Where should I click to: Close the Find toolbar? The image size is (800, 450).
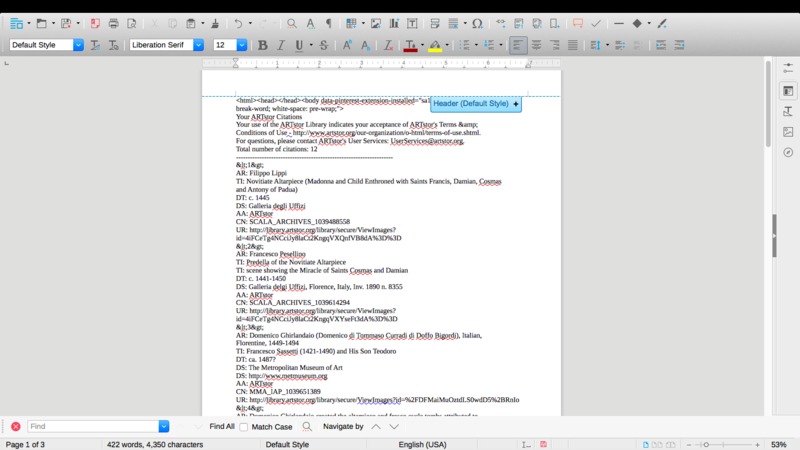point(16,427)
